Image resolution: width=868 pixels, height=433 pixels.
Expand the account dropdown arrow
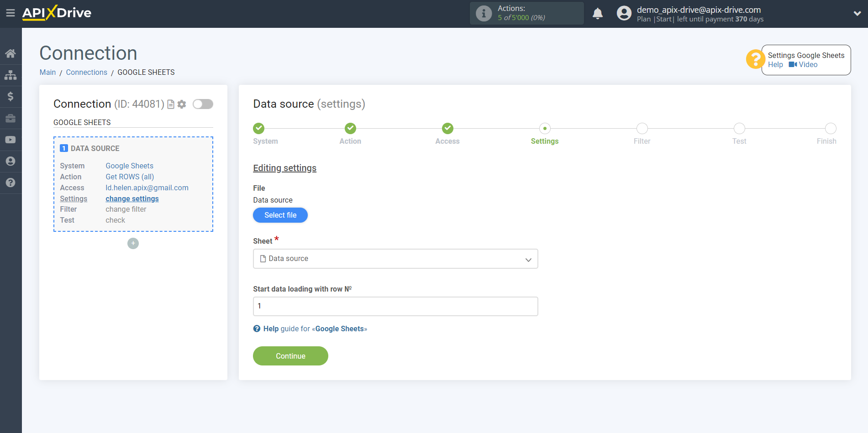[857, 13]
